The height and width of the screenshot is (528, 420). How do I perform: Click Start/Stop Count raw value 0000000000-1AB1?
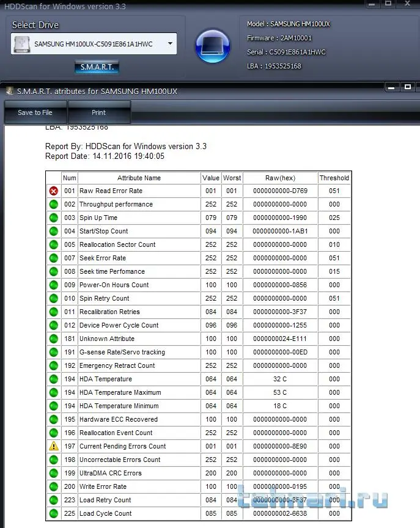pos(280,232)
